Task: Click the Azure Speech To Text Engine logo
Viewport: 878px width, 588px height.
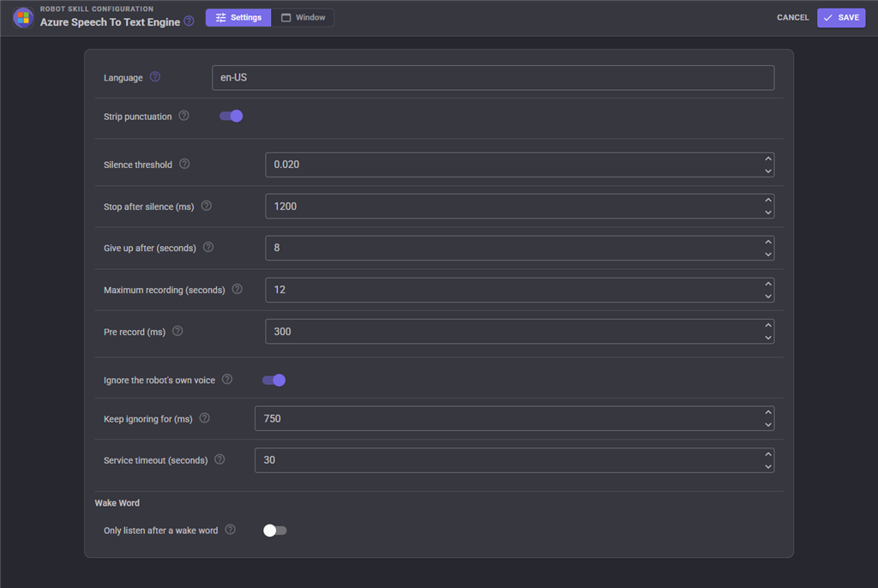Action: (23, 17)
